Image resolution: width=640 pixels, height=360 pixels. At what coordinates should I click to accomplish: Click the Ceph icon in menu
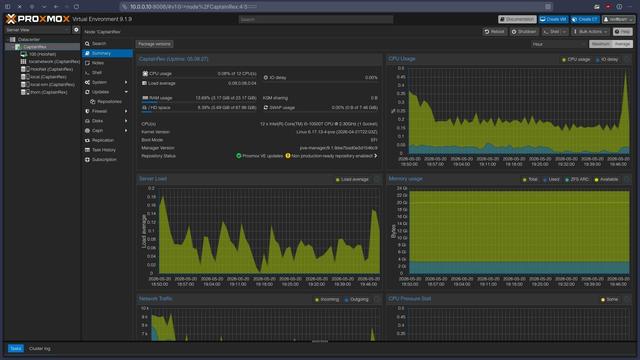coord(87,131)
